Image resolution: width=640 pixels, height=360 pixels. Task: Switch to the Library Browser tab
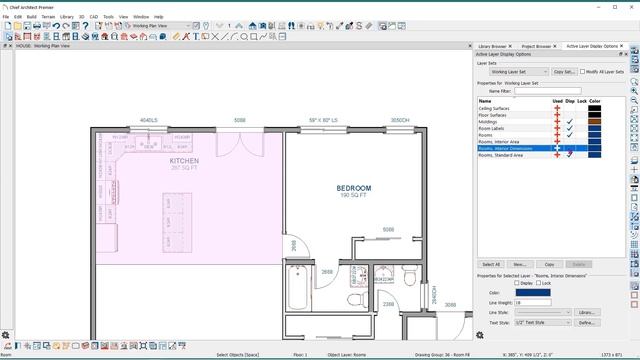point(492,46)
